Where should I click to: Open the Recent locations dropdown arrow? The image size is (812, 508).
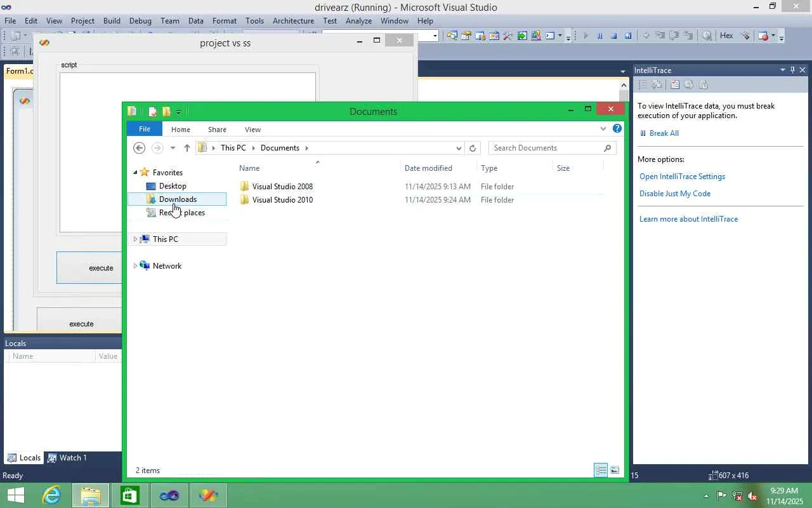(x=173, y=148)
